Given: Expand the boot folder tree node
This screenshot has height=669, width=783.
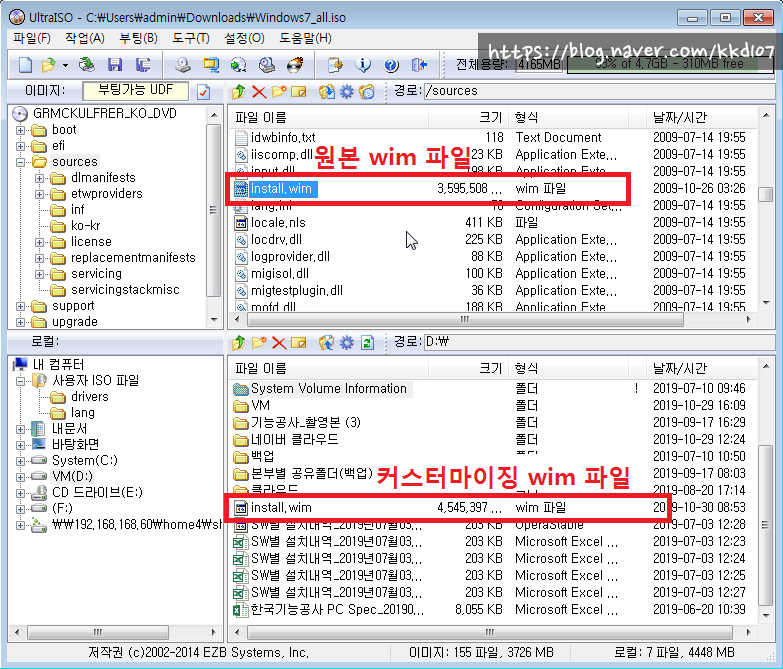Looking at the screenshot, I should 20,130.
